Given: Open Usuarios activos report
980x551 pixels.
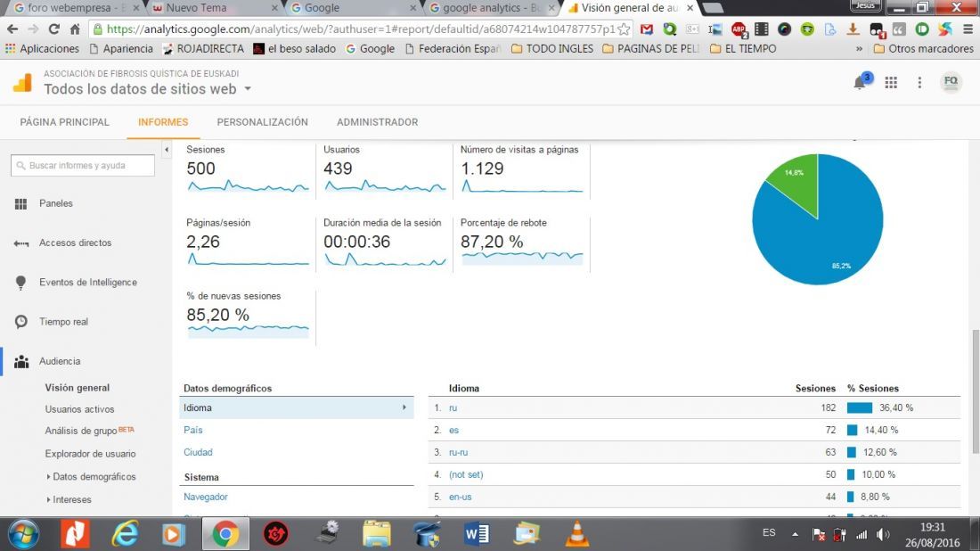Looking at the screenshot, I should [x=79, y=409].
